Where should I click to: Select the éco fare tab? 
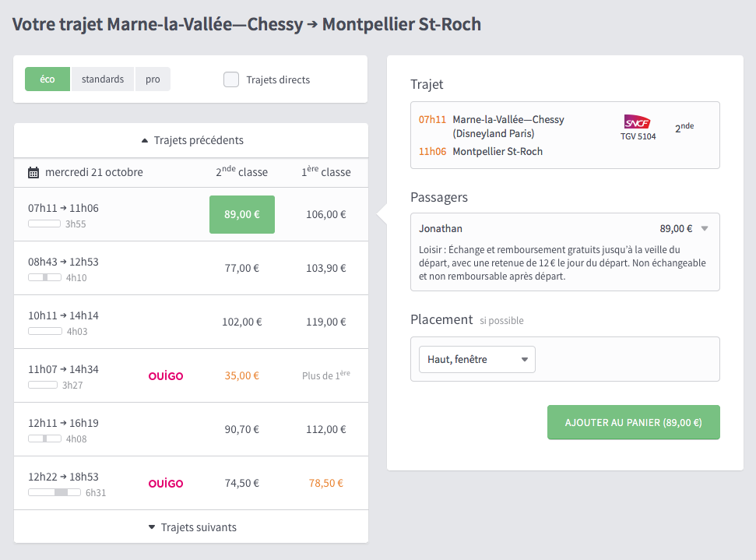(47, 79)
